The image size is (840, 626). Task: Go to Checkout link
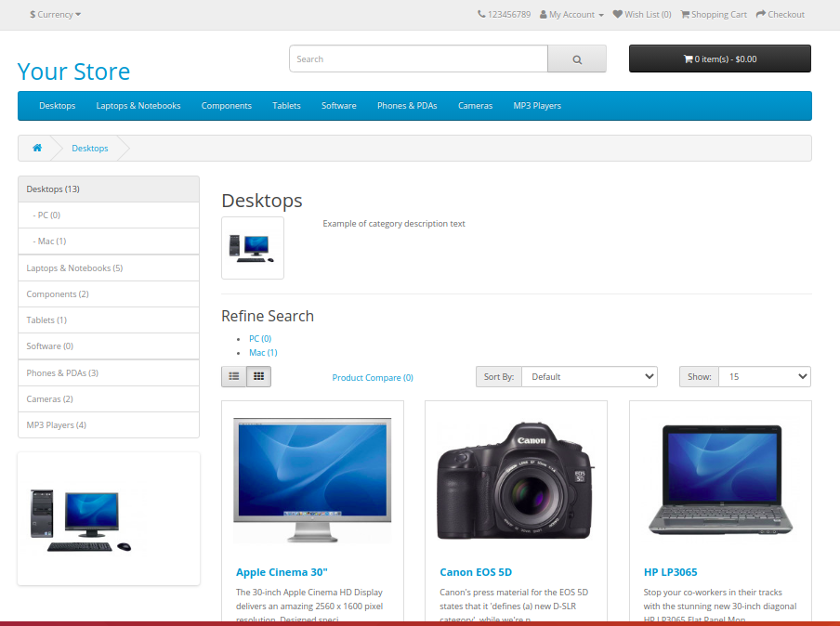[x=780, y=15]
